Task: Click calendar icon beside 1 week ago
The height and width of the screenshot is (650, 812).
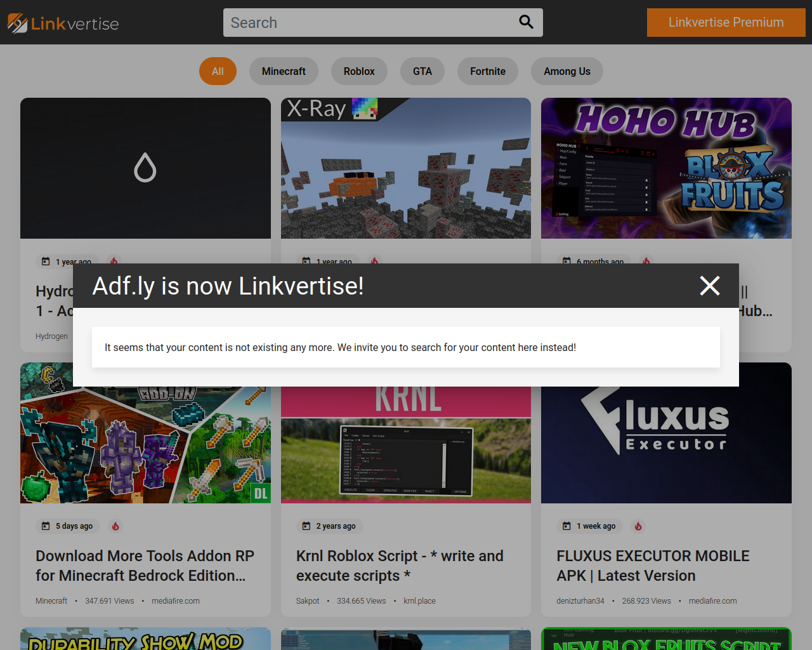Action: (566, 526)
